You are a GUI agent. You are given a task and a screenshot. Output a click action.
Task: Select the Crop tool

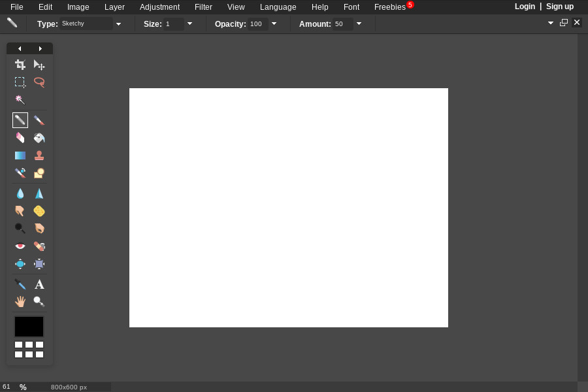[x=20, y=65]
